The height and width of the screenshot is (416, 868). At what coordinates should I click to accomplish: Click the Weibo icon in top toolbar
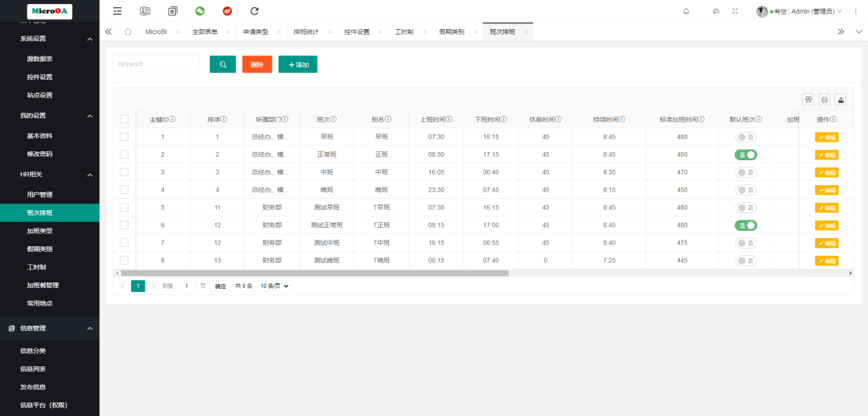point(227,11)
